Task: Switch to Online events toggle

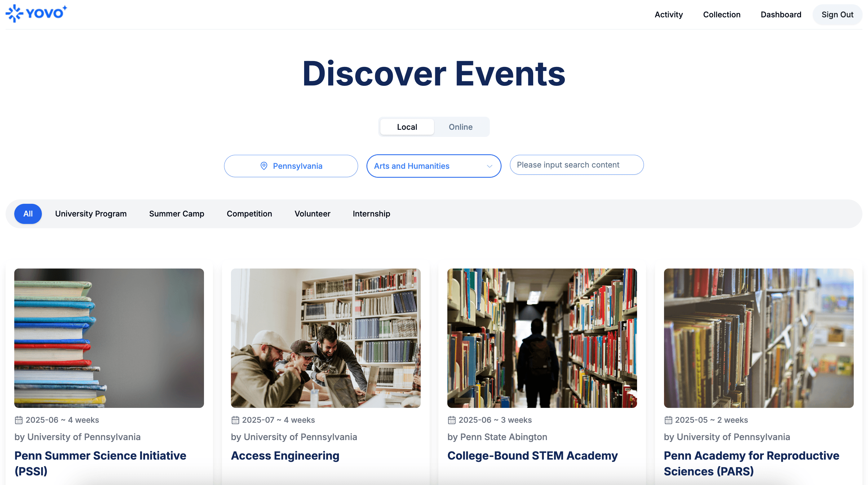Action: [461, 127]
